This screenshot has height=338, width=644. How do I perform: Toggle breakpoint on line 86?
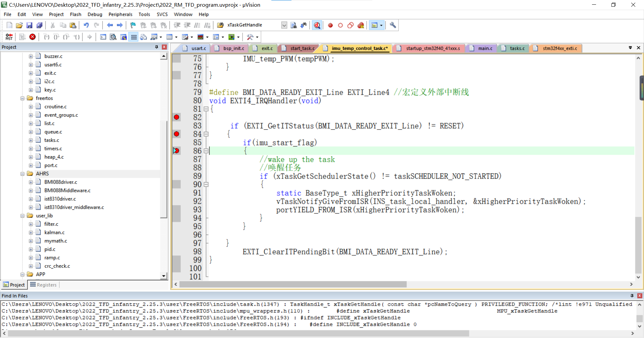pos(176,151)
